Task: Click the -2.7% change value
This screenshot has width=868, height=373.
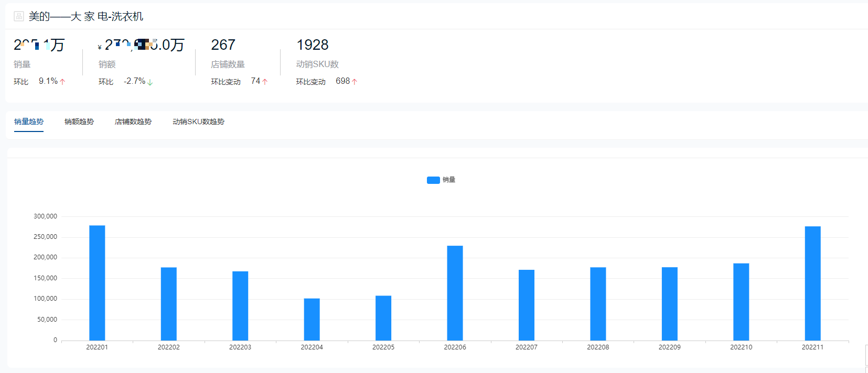Action: (134, 81)
